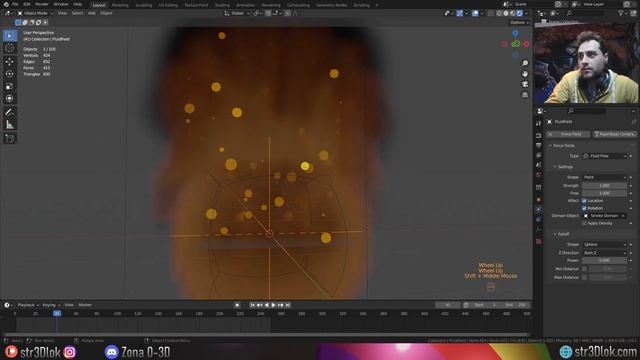
Task: Open the viewport Add menu
Action: (91, 13)
